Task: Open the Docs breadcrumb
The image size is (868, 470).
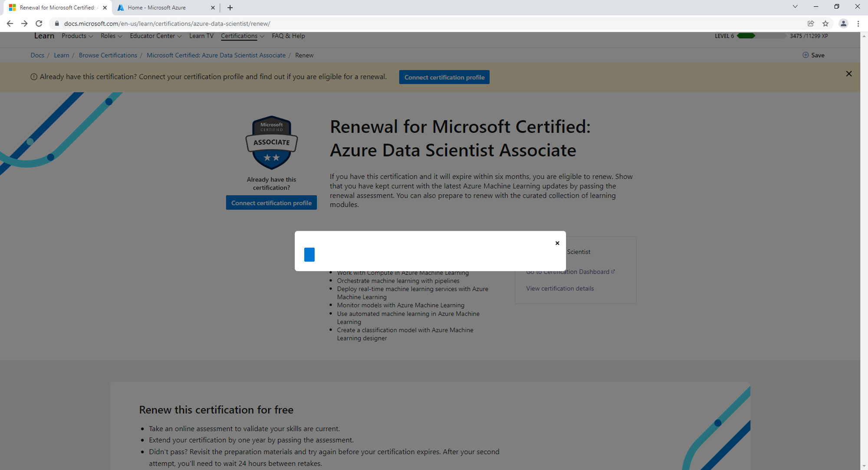Action: [x=37, y=55]
